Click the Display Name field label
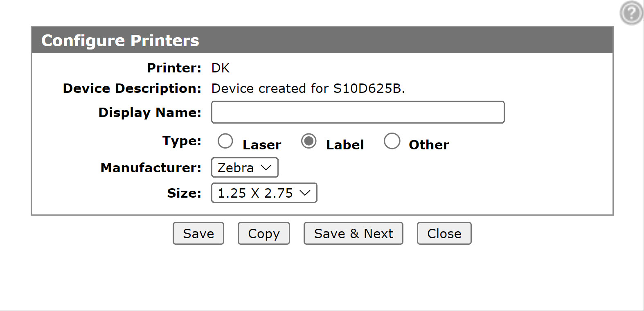 click(x=150, y=113)
